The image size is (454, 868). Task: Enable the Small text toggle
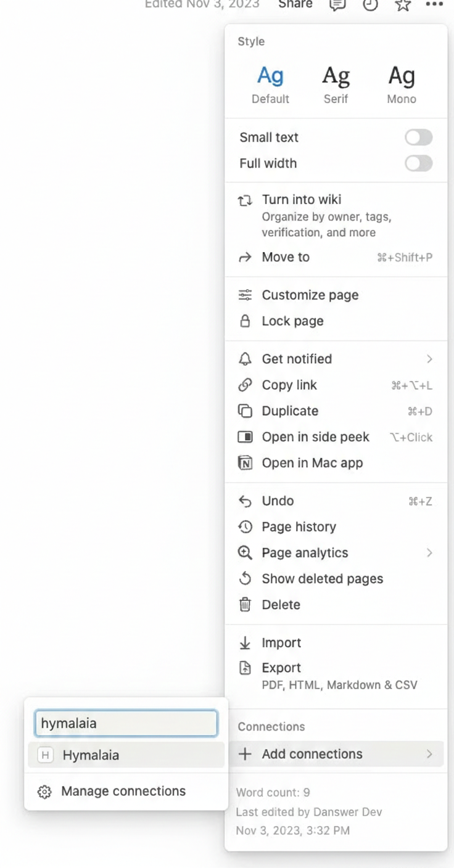pos(419,137)
